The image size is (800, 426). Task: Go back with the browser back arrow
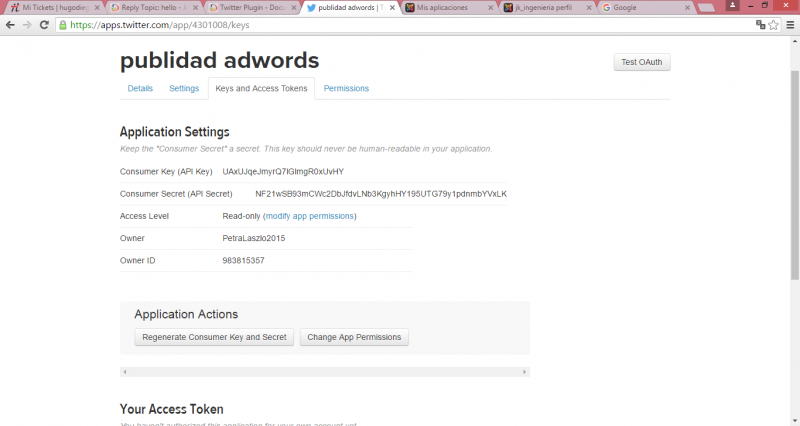point(10,24)
